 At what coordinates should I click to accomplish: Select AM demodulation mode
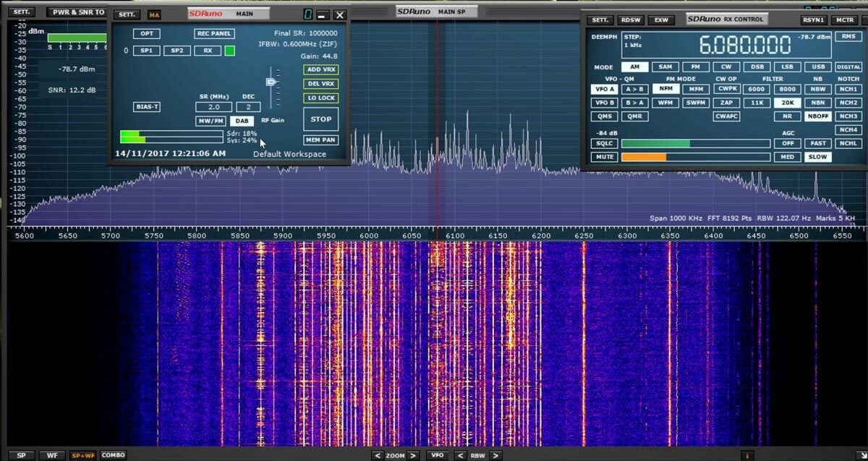pos(637,66)
